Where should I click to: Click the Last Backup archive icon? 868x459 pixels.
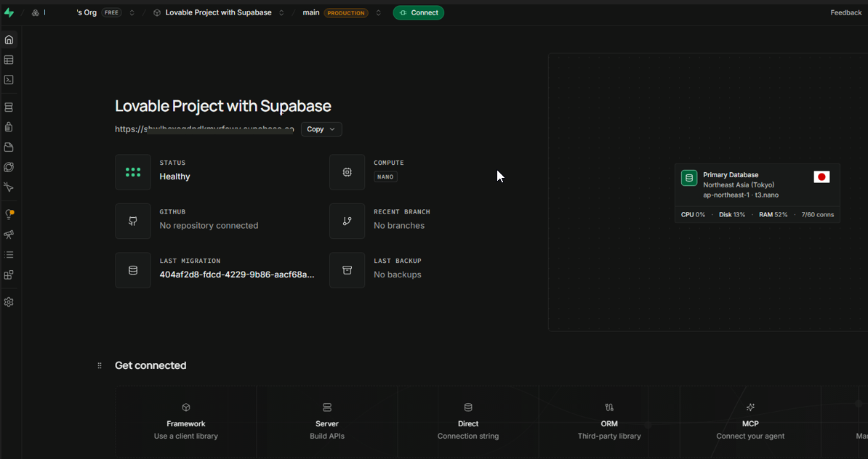(347, 270)
